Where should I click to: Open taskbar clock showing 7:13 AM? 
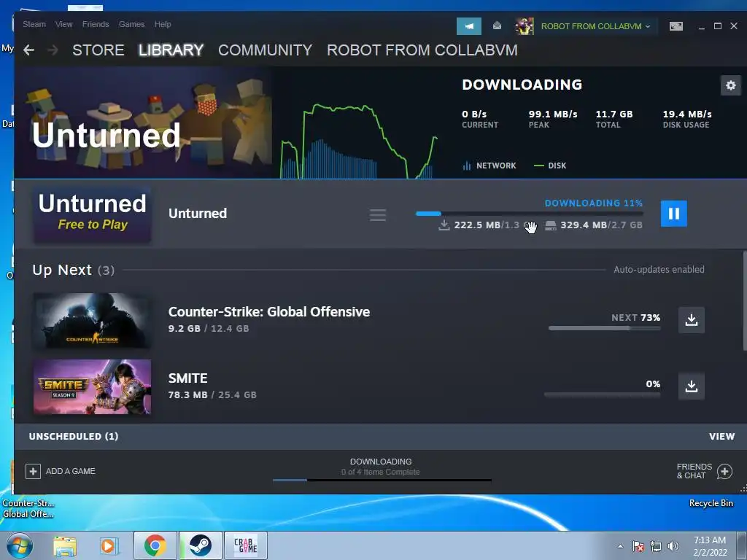pyautogui.click(x=710, y=545)
